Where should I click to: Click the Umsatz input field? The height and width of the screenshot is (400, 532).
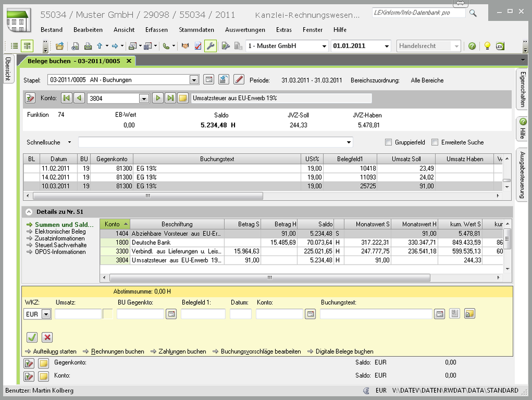pos(78,314)
